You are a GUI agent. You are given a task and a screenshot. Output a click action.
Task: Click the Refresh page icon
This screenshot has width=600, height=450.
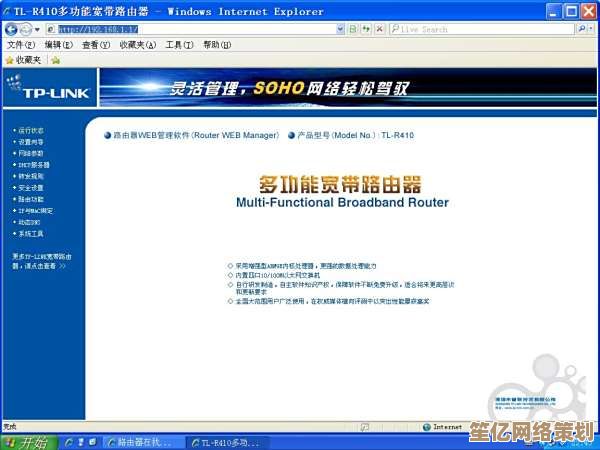(367, 29)
